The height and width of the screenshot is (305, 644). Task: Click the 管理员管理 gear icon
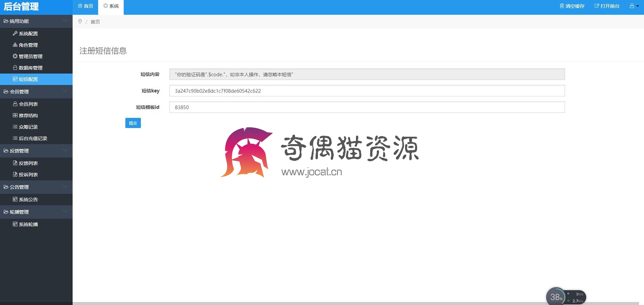click(15, 56)
